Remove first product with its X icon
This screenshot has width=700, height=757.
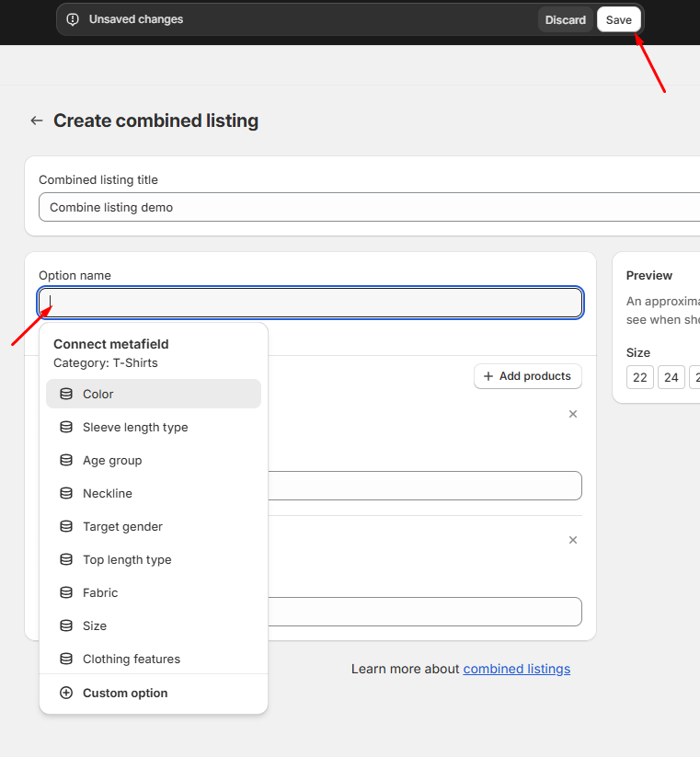point(573,415)
